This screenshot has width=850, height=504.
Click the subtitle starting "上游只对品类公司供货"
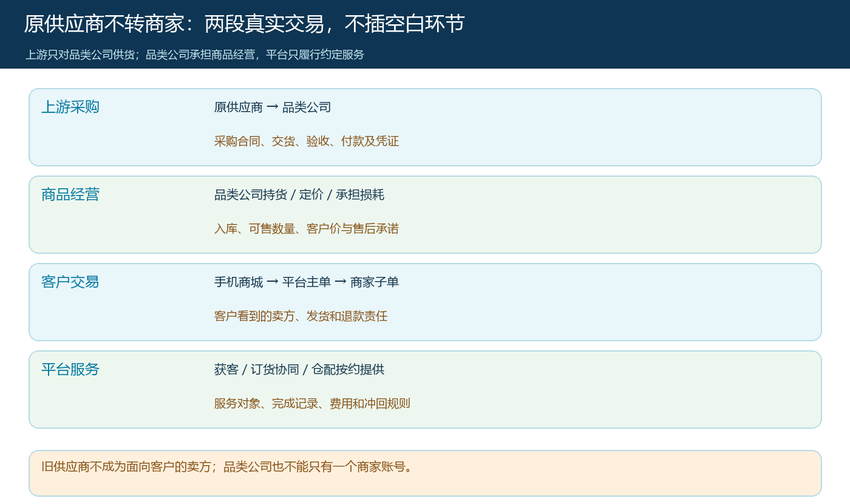(x=195, y=55)
